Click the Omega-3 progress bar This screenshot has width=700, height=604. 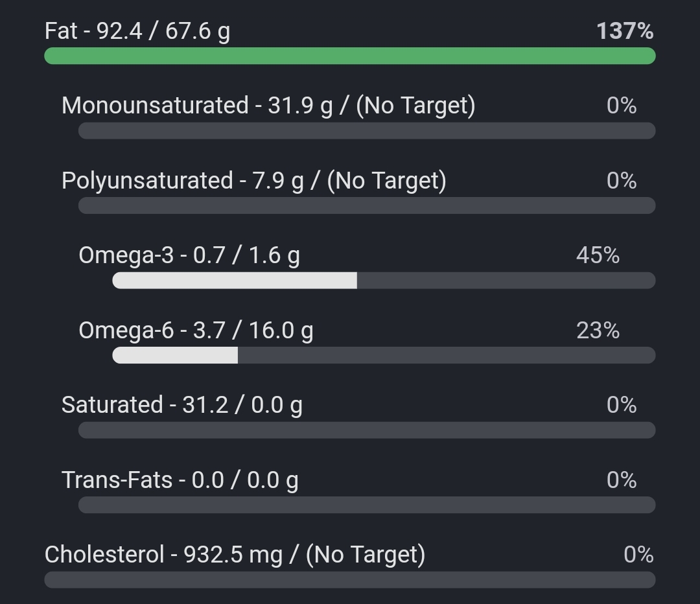click(x=384, y=281)
